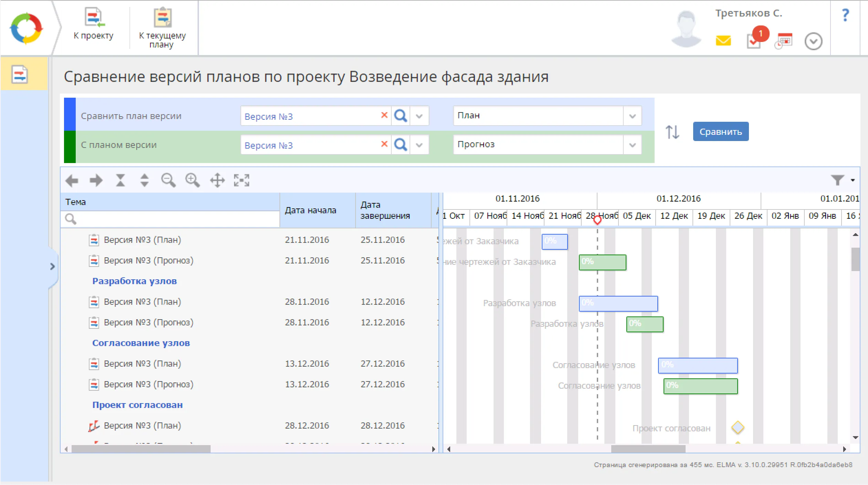Screen dimensions: 868x485
Task: Expand the Прогноз plan type dropdown
Action: [632, 145]
